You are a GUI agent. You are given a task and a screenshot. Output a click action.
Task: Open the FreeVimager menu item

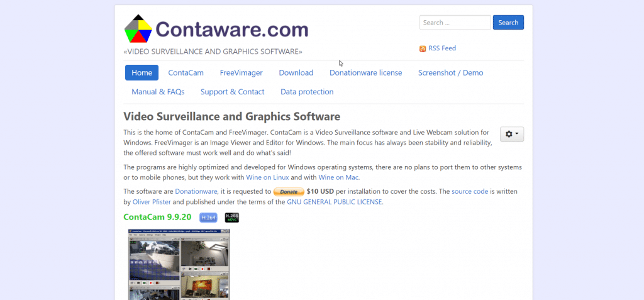tap(241, 73)
